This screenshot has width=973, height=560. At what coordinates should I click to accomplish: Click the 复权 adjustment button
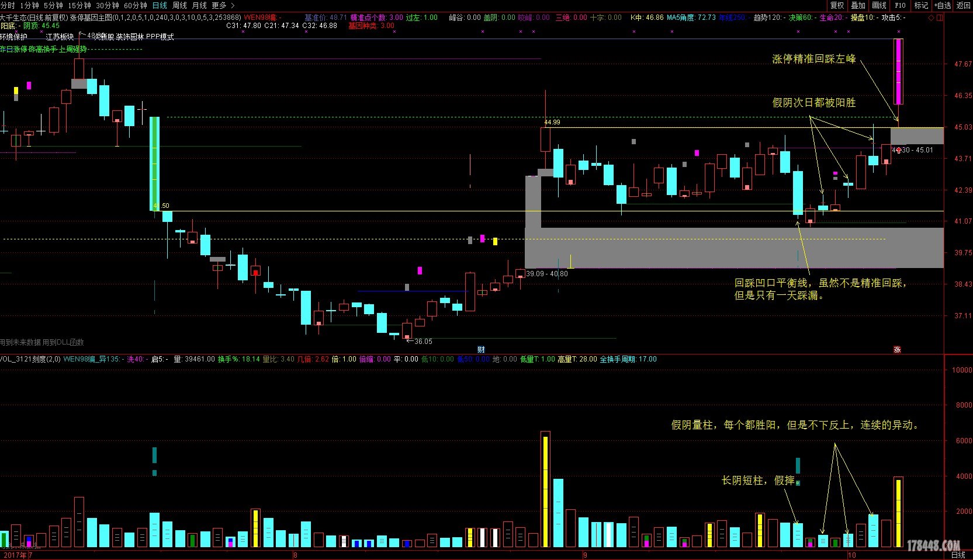[837, 5]
